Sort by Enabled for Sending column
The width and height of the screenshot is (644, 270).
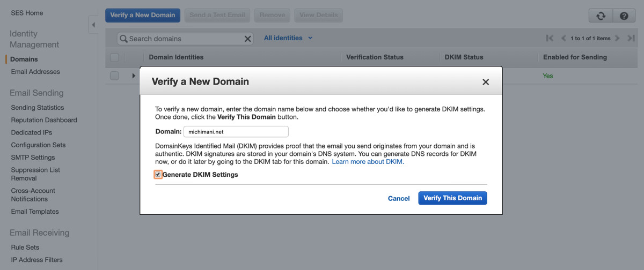[x=575, y=57]
